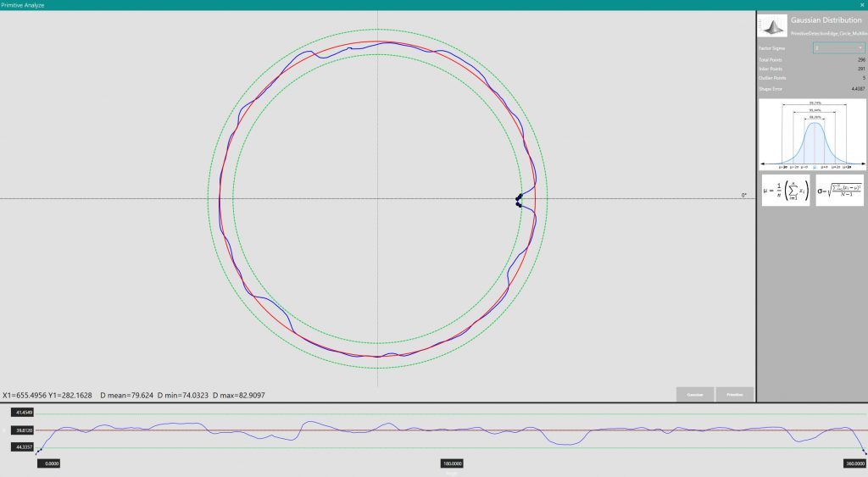Click the 180.0000 angle marker
The image size is (868, 477).
[452, 463]
